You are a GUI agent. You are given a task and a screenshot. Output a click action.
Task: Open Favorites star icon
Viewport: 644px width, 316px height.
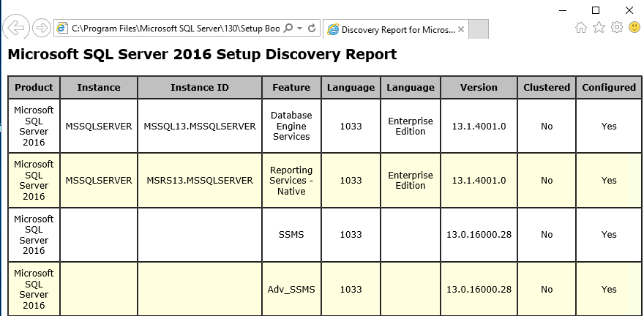599,28
